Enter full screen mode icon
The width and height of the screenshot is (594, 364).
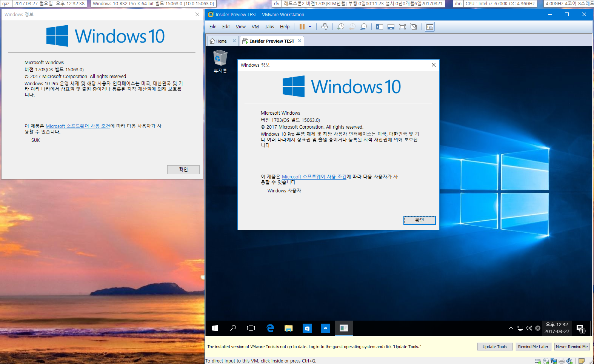click(x=402, y=27)
